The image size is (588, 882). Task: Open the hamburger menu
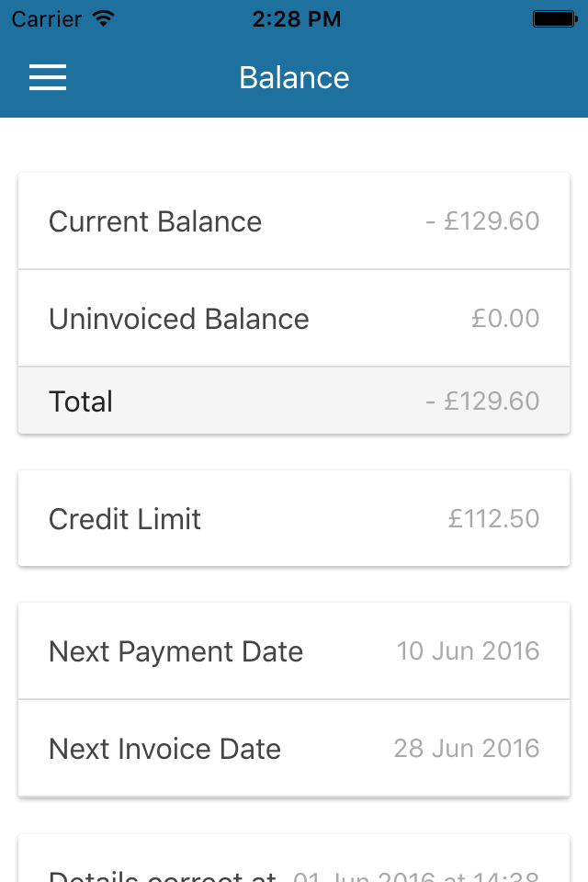[48, 77]
